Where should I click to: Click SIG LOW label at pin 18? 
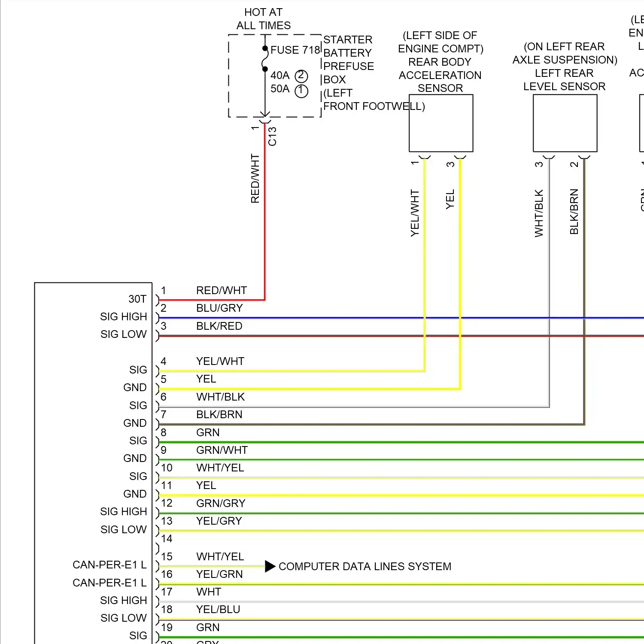click(x=124, y=618)
